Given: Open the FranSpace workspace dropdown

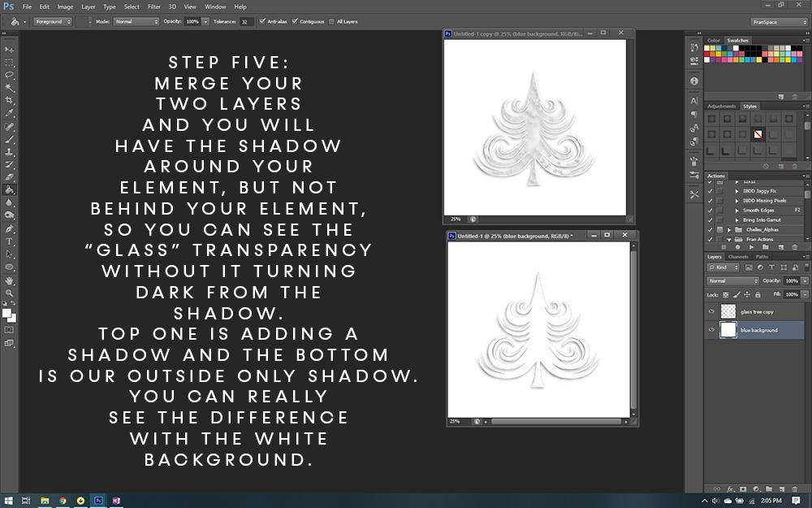Looking at the screenshot, I should click(x=779, y=22).
